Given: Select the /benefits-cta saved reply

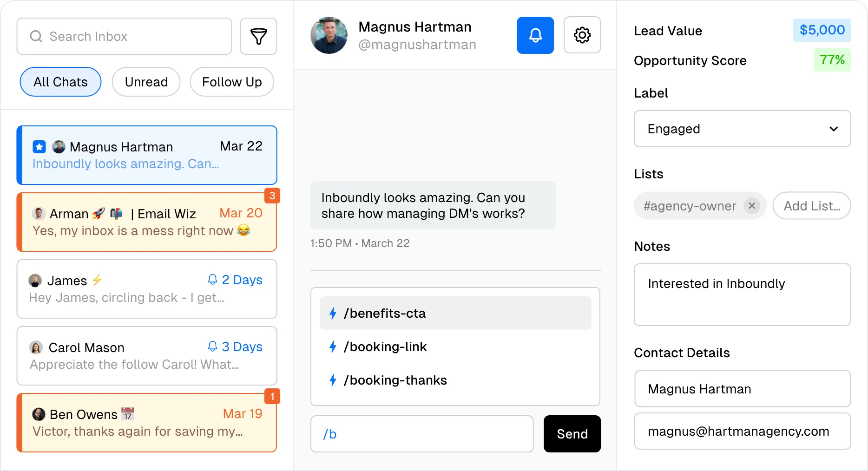Looking at the screenshot, I should pyautogui.click(x=455, y=313).
